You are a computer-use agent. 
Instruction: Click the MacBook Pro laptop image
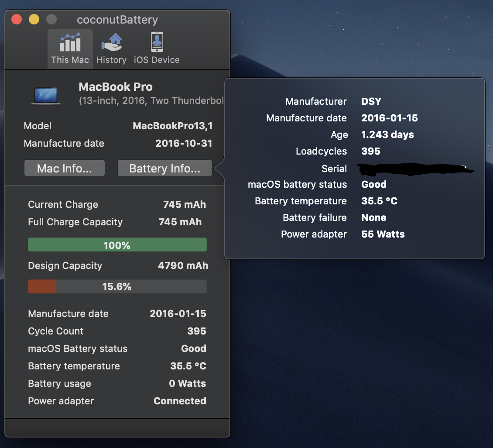coord(46,96)
